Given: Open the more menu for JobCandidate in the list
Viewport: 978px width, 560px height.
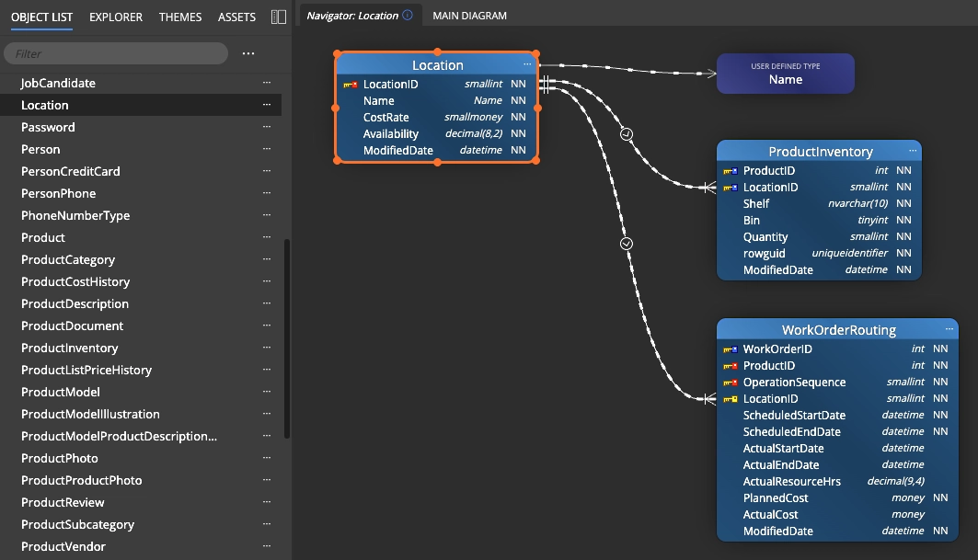Looking at the screenshot, I should (267, 83).
